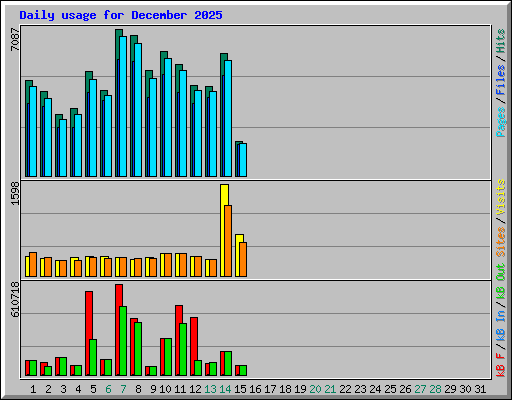The image size is (512, 400).
Task: Click green weekend day 7 label
Action: 123,389
